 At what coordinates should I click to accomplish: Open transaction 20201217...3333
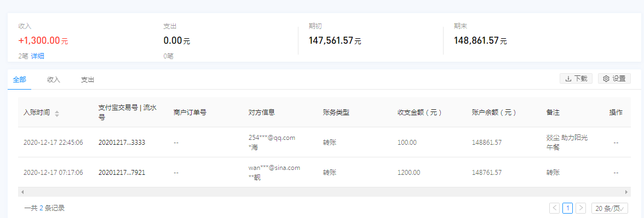click(122, 143)
